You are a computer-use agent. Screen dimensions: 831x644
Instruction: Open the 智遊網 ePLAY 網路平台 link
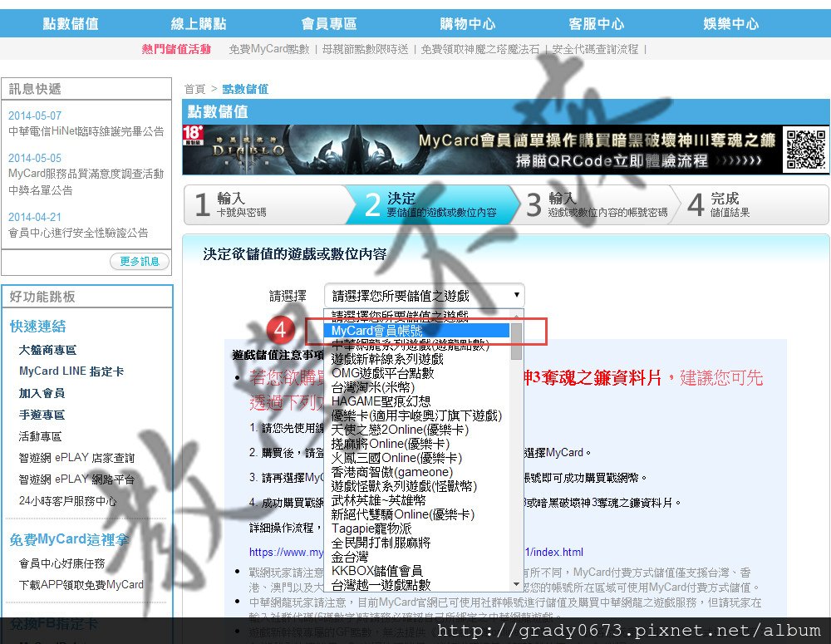pyautogui.click(x=76, y=479)
